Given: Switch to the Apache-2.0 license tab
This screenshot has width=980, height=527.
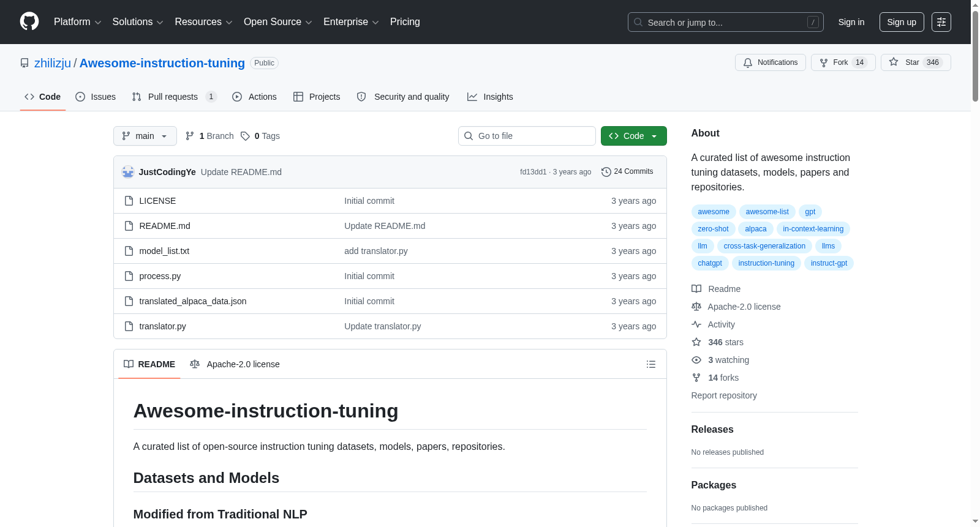Looking at the screenshot, I should pos(235,364).
